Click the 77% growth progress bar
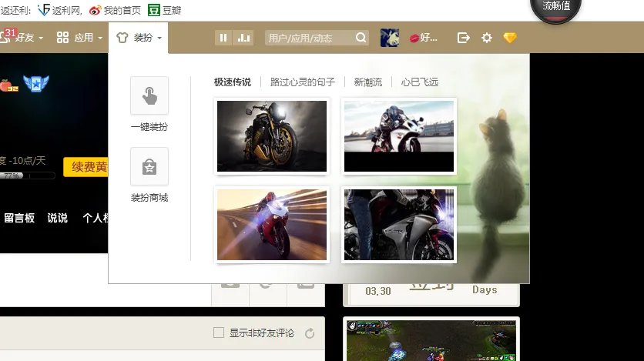 [x=27, y=175]
